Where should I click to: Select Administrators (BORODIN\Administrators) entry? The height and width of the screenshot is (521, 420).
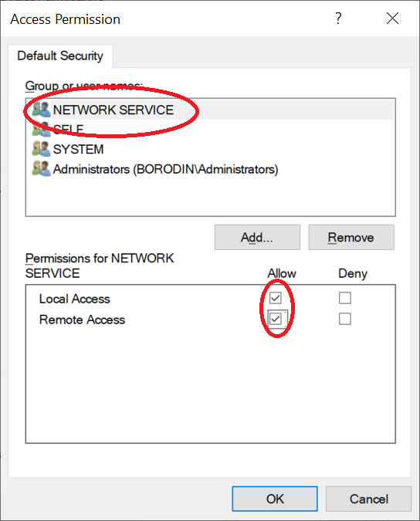click(x=210, y=169)
